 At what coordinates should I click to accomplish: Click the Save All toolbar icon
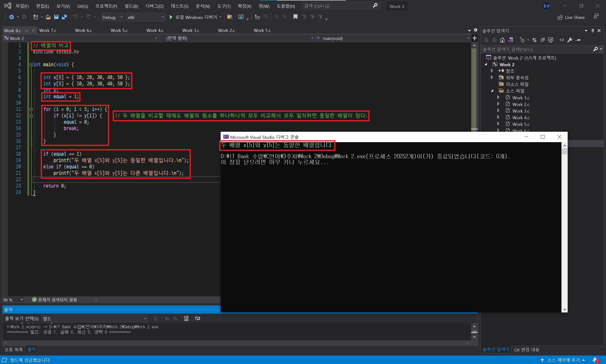click(x=64, y=17)
